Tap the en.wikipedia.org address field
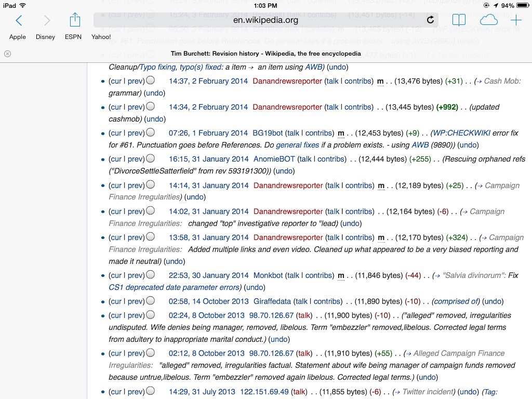 [265, 20]
